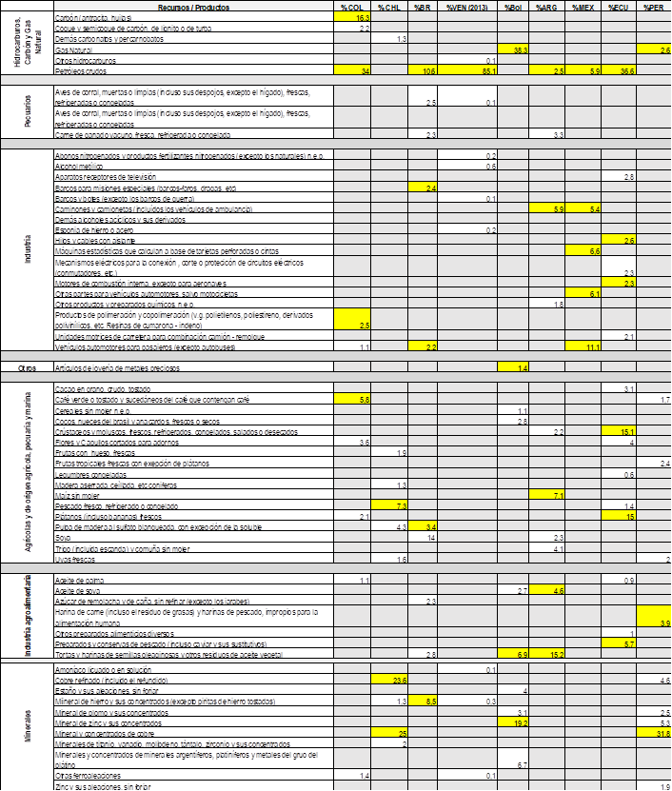The height and width of the screenshot is (791, 672).
Task: Click the %ECU column header
Action: 618,8
